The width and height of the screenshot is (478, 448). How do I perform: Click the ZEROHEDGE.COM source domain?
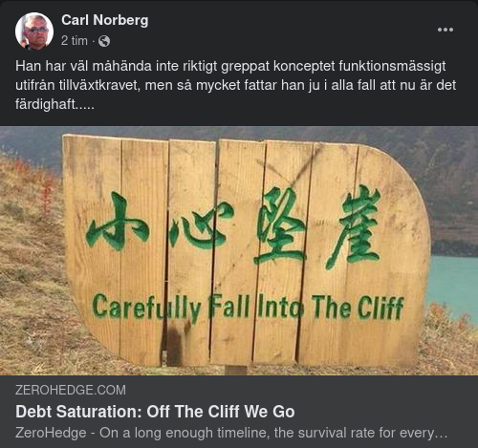[71, 390]
